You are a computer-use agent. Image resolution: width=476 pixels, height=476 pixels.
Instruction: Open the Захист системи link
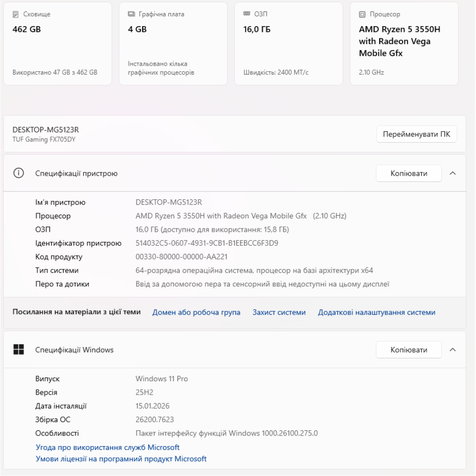pyautogui.click(x=279, y=313)
